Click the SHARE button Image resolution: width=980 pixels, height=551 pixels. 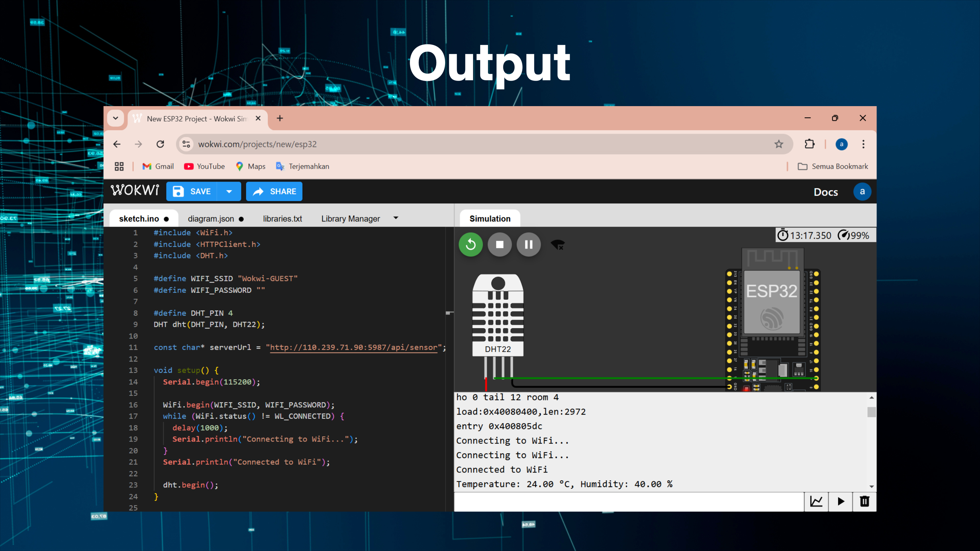(x=274, y=191)
